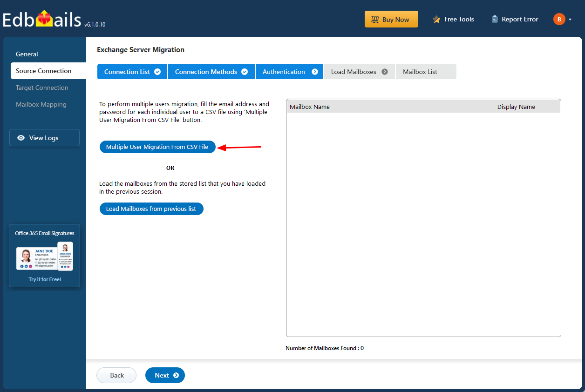Viewport: 585px width, 392px height.
Task: Open the Office 365 Email Signatures ad
Action: tap(45, 256)
